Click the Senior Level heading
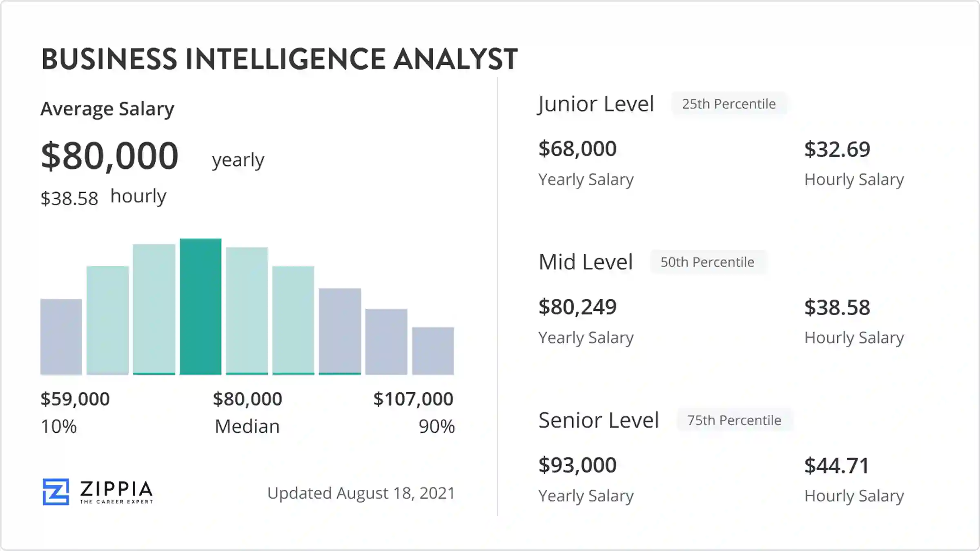Screen dimensions: 980x551 tap(599, 420)
